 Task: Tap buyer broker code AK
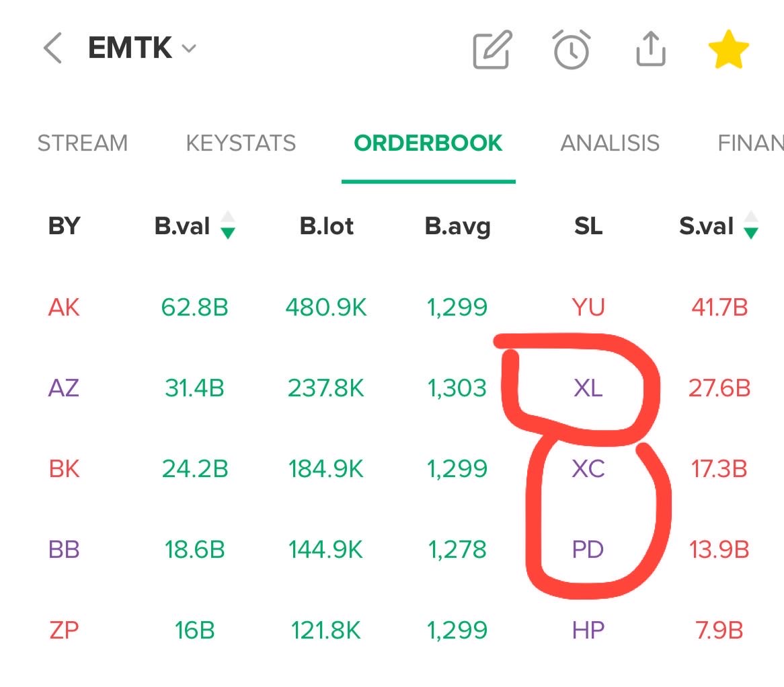64,308
